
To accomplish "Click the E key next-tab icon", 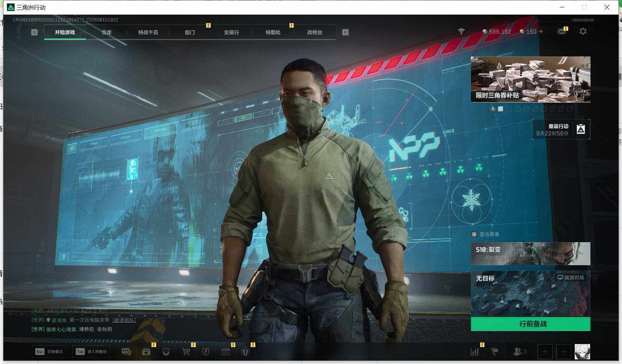I will (345, 32).
